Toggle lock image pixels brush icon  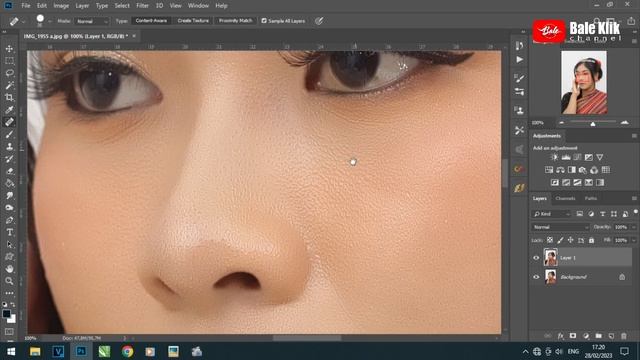tap(560, 240)
